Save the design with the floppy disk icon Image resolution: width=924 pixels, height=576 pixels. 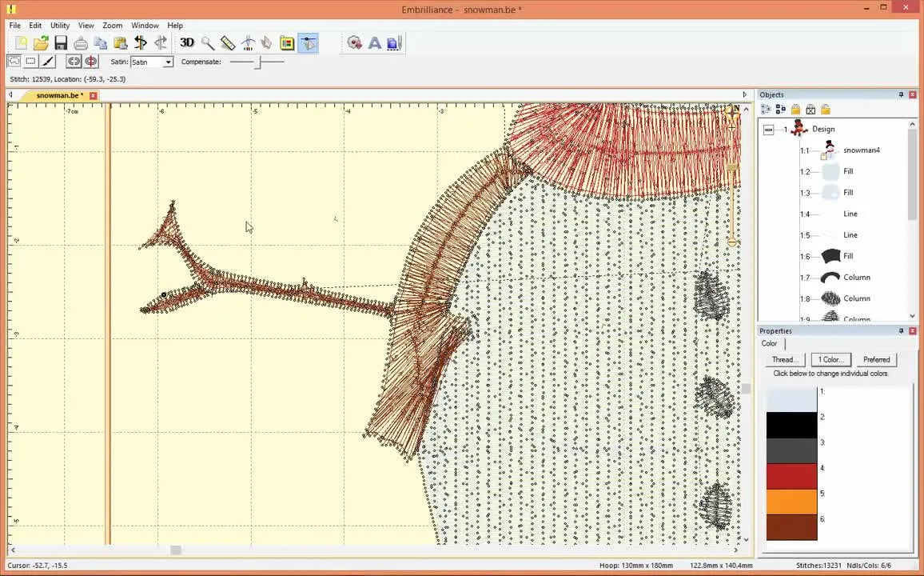pos(61,43)
